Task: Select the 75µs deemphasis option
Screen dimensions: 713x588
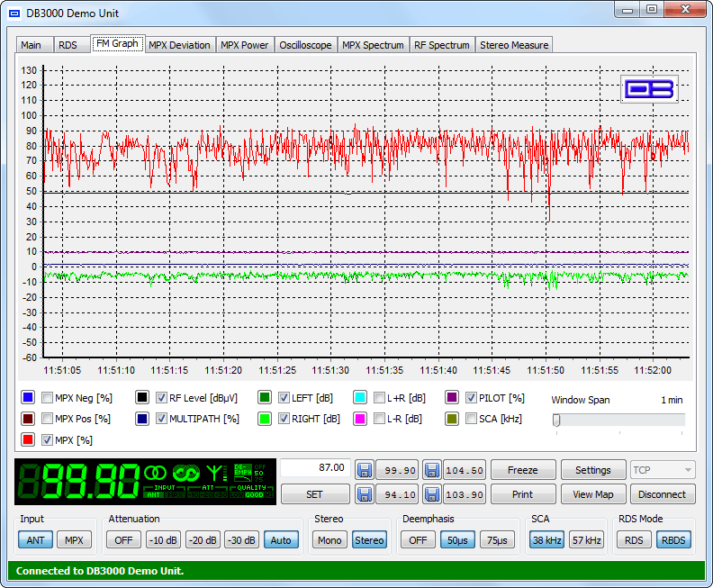Action: [x=496, y=540]
